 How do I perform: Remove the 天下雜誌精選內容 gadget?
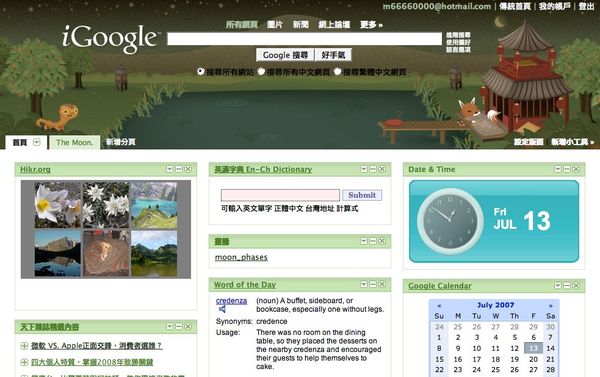point(188,326)
